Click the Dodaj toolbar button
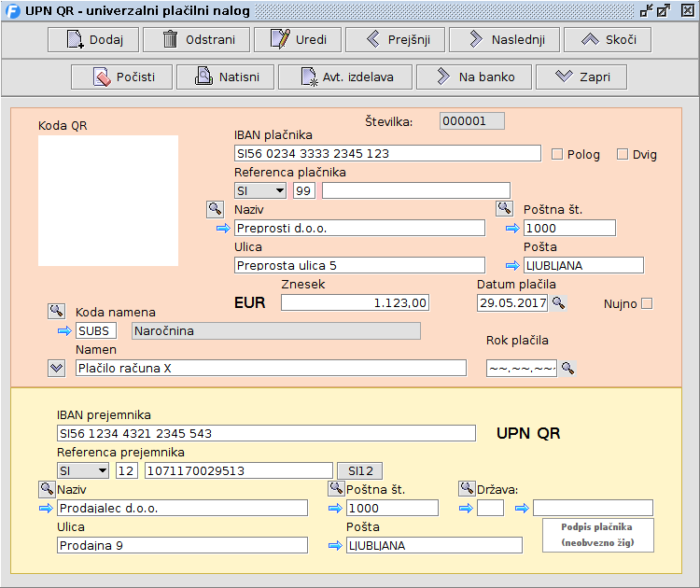 pyautogui.click(x=93, y=39)
